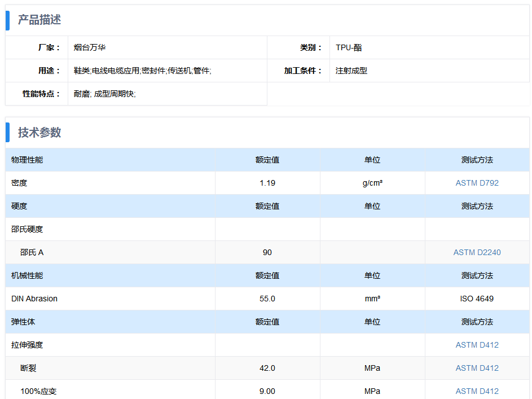Click ASTM D412 link in 拉伸强度 row
Image resolution: width=532 pixels, height=399 pixels.
[x=477, y=345]
